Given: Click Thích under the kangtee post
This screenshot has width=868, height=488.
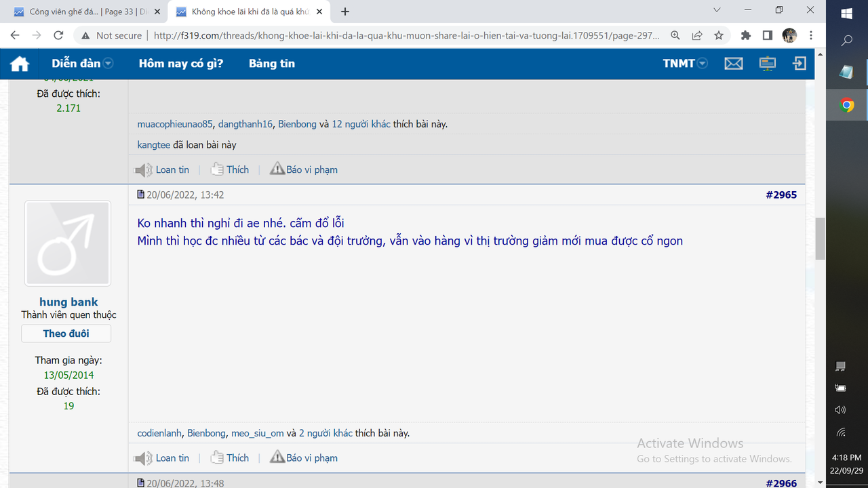Looking at the screenshot, I should pos(230,170).
